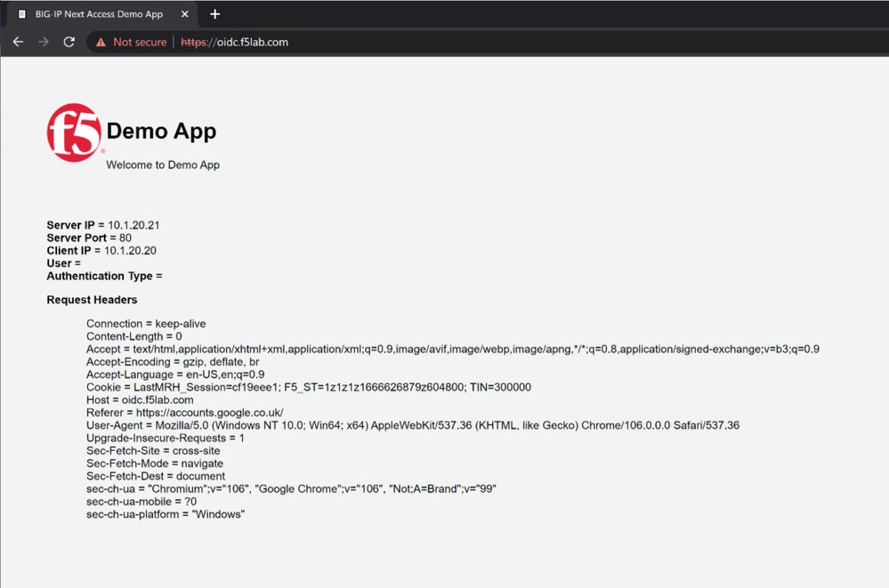Screen dimensions: 889x588
Task: Click the 'Welcome to Demo App' text
Action: (163, 165)
